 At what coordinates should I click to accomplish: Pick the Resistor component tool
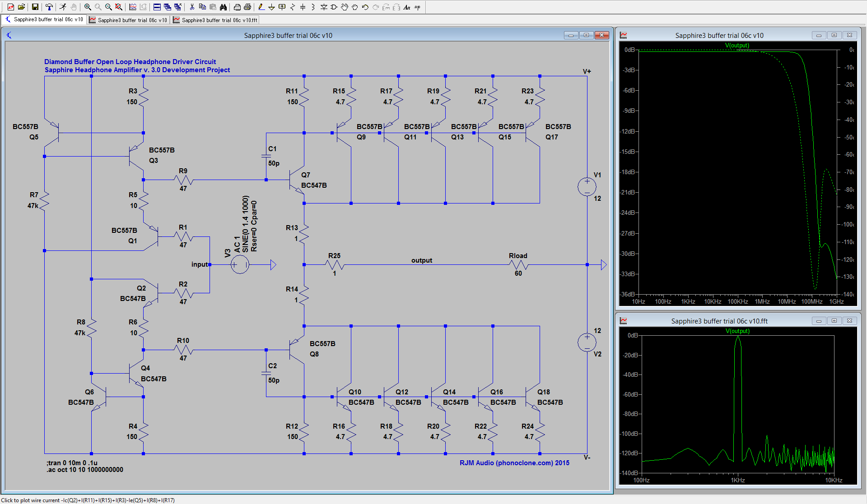click(292, 7)
